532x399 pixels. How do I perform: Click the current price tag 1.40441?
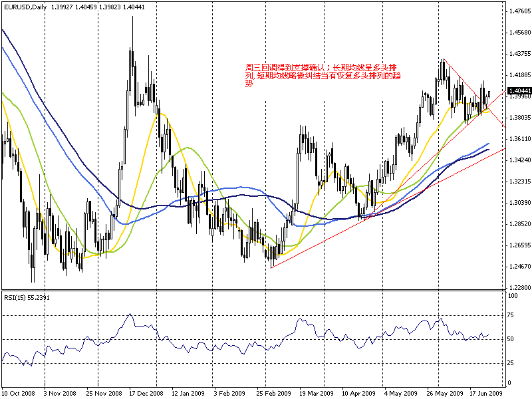(x=519, y=90)
